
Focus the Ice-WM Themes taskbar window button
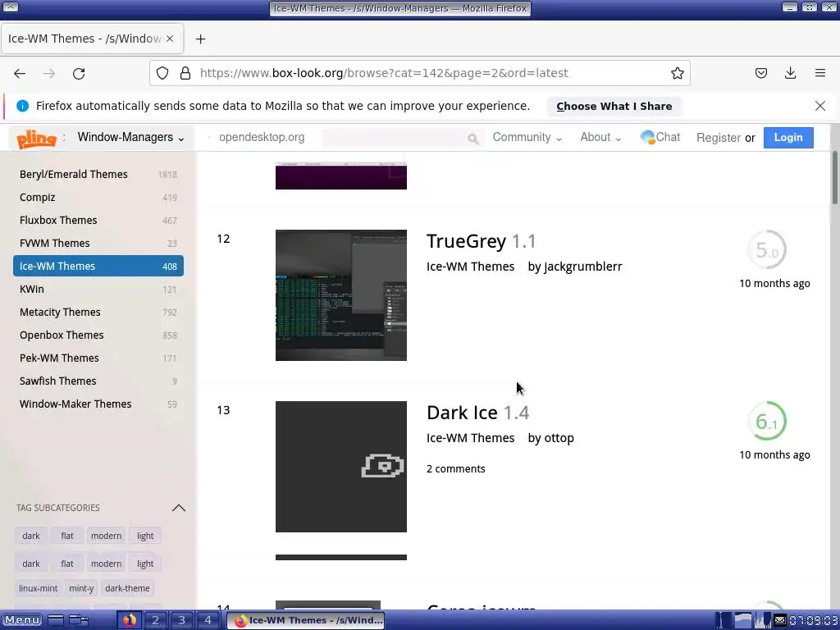tap(307, 620)
